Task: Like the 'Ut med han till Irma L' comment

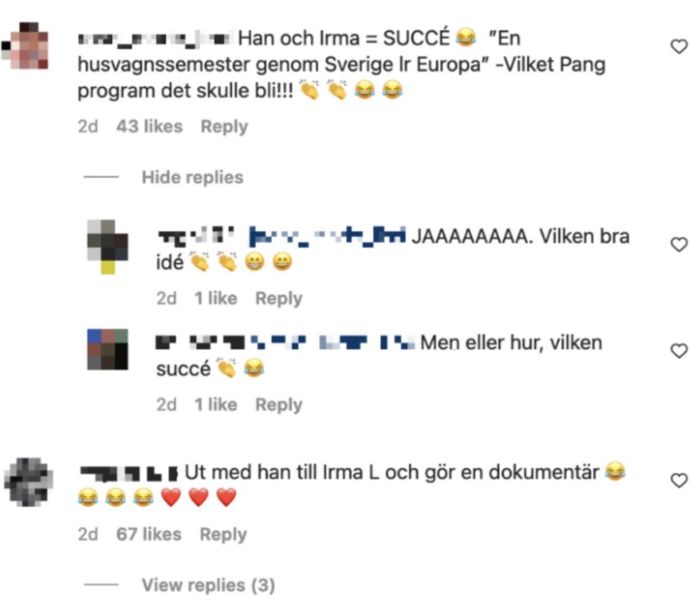Action: coord(679,480)
